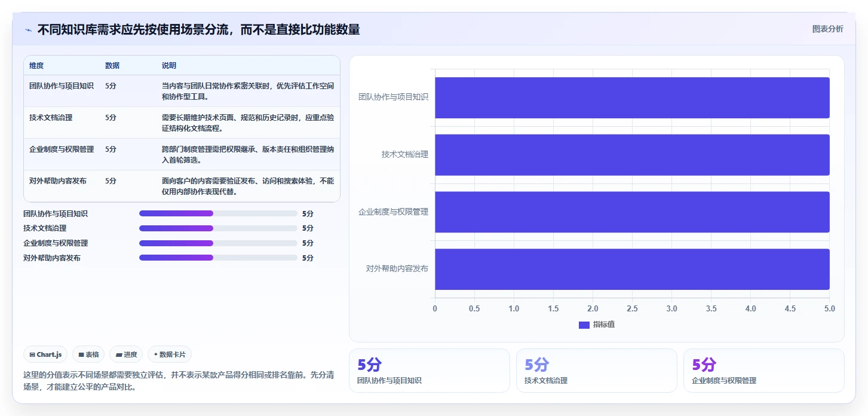
Task: Click the footnote paragraph starting 这里的分值
Action: [177, 381]
